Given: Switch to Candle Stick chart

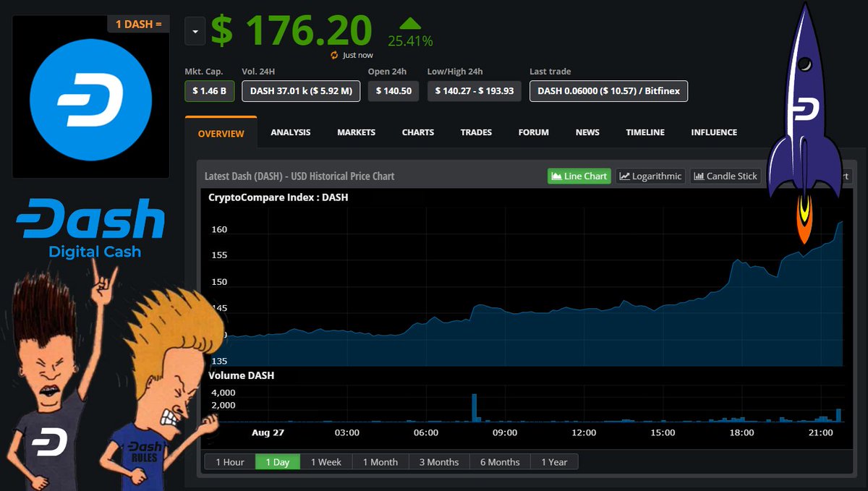Looking at the screenshot, I should [726, 176].
